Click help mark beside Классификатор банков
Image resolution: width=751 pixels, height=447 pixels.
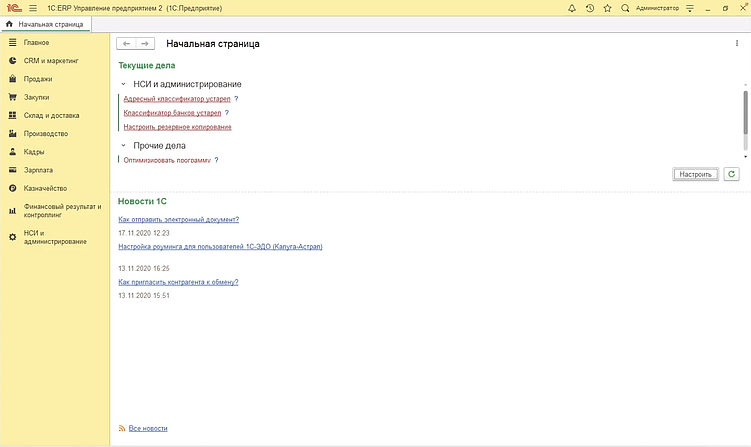point(227,113)
